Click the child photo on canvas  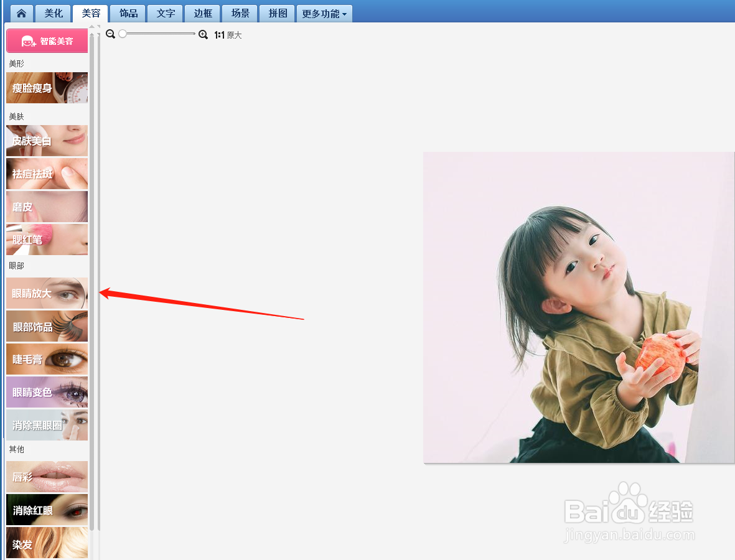pos(579,307)
